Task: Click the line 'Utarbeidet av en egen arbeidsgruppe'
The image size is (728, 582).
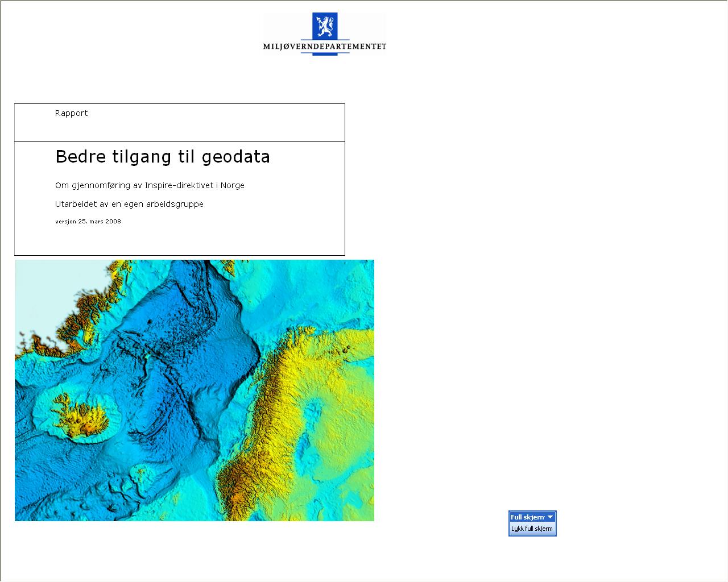Action: click(x=129, y=204)
